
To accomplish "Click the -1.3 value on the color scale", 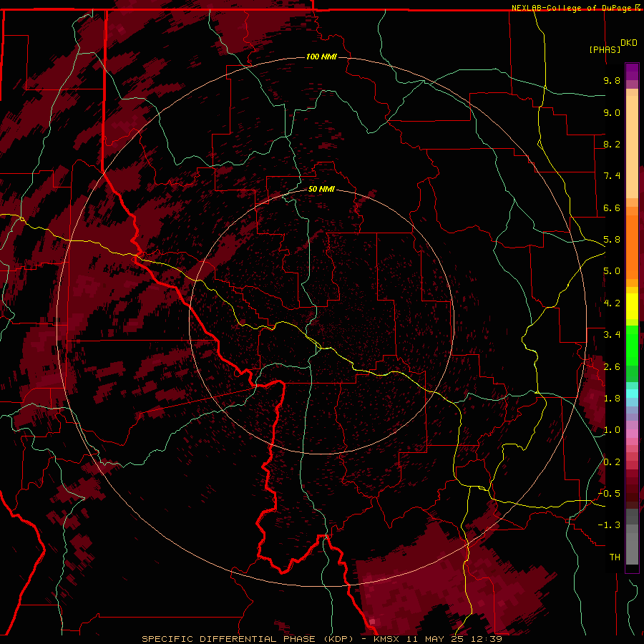I will (609, 525).
